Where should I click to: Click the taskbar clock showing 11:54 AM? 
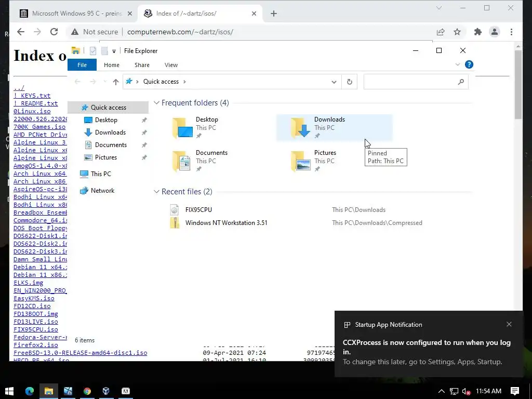click(x=488, y=391)
